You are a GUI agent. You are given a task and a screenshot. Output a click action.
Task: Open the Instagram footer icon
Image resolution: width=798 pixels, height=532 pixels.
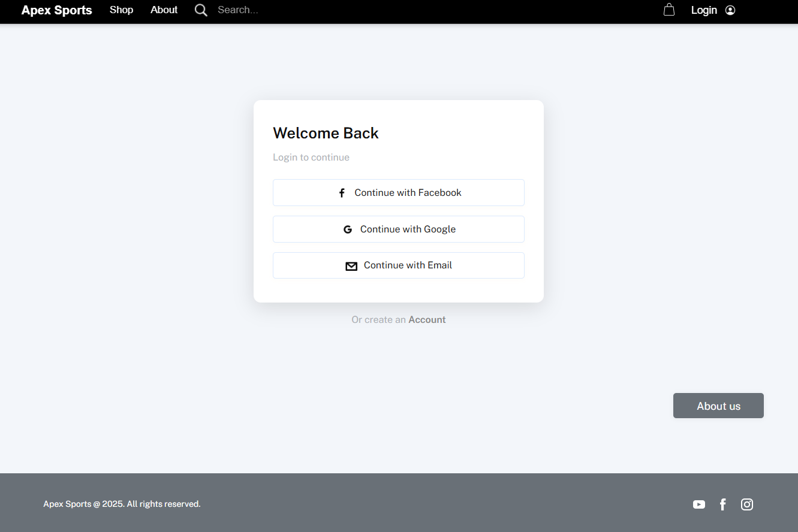pos(747,504)
